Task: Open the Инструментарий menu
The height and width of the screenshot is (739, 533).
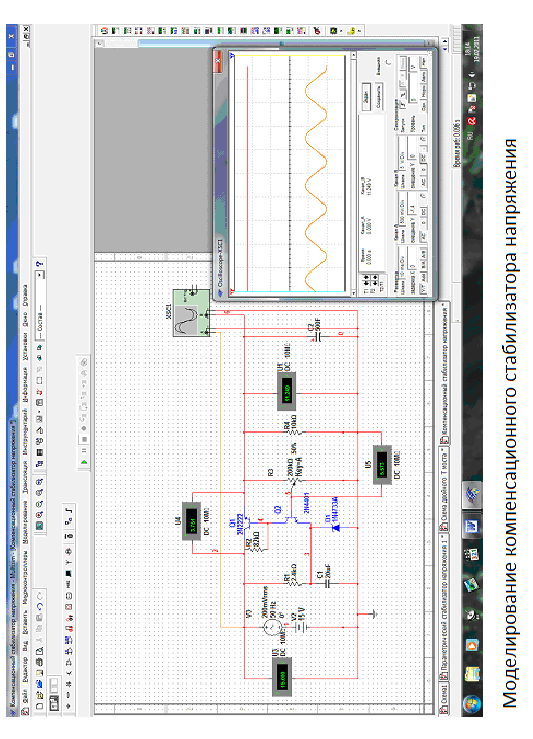Action: tap(25, 431)
